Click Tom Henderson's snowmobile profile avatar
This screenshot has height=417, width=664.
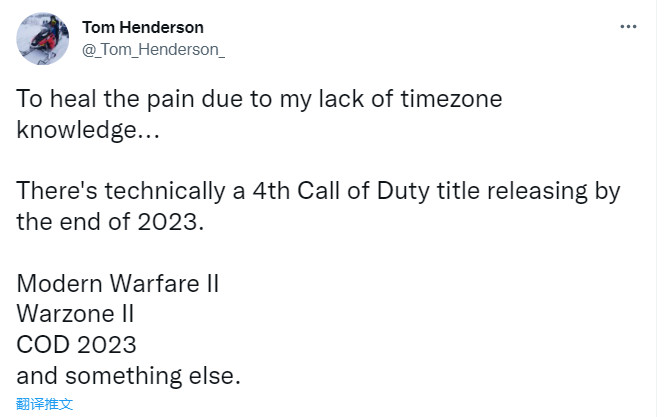click(x=41, y=37)
